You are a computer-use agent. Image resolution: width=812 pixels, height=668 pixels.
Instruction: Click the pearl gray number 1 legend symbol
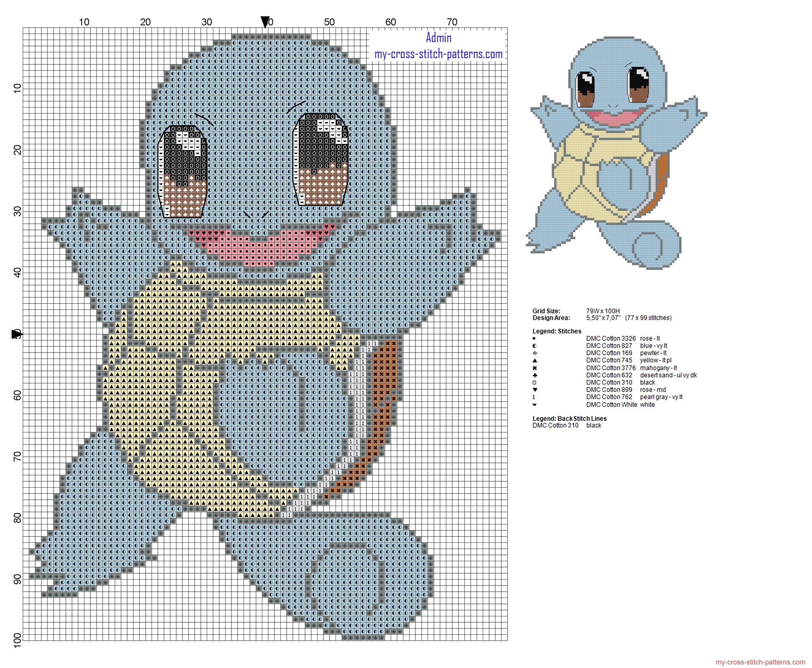(534, 397)
